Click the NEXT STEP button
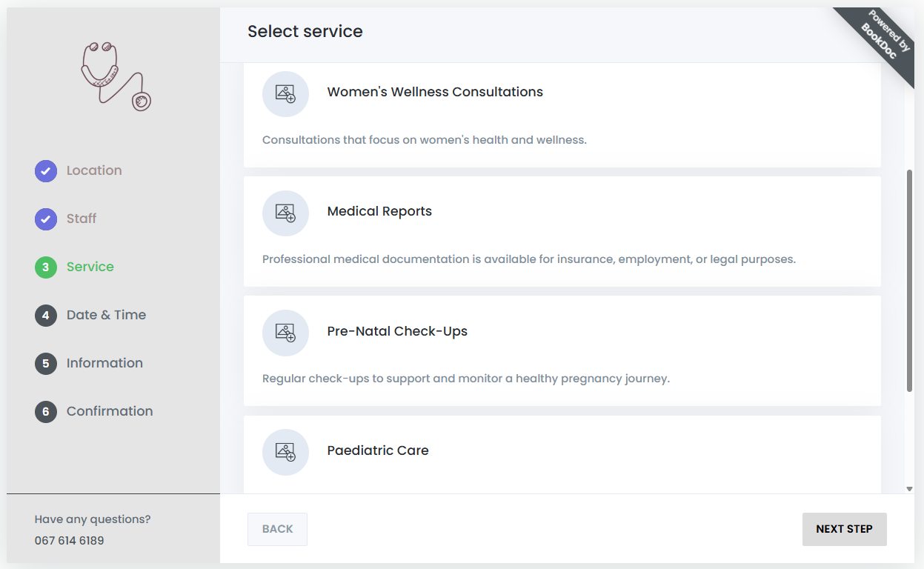The image size is (924, 569). (844, 529)
